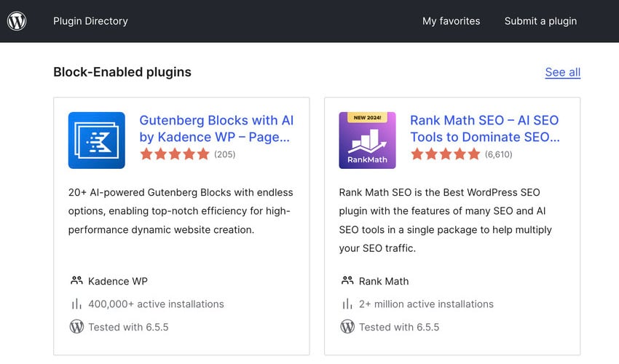This screenshot has height=364, width=619.
Task: Click star rating of Kadence plugin
Action: [174, 154]
